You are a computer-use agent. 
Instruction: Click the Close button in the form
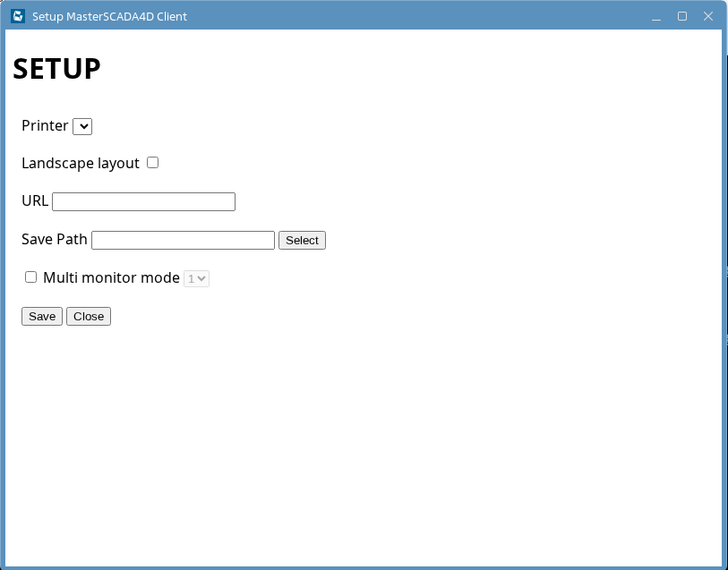tap(89, 316)
